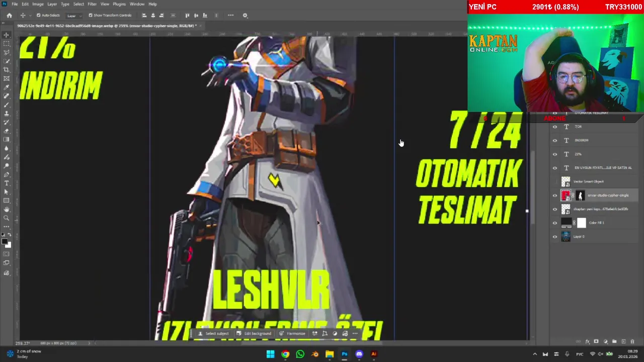Select the Crop tool
The height and width of the screenshot is (362, 644).
7,70
